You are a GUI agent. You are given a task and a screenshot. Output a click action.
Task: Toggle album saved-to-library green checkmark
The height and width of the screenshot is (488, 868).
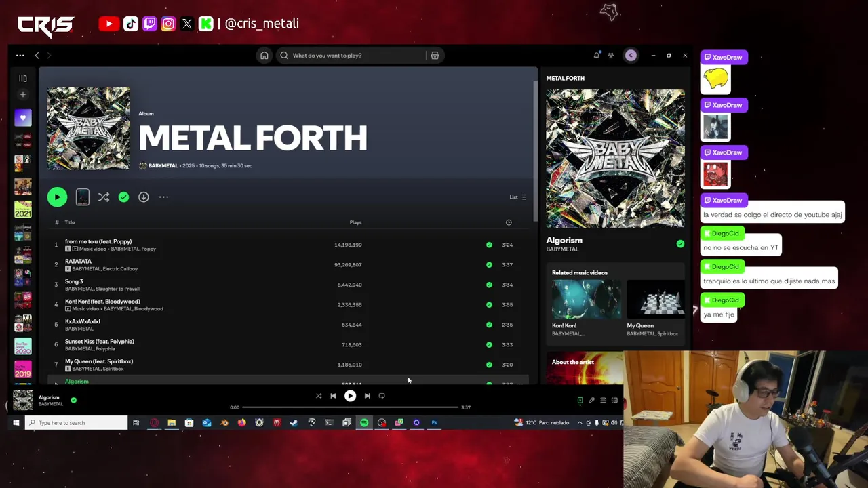(123, 197)
